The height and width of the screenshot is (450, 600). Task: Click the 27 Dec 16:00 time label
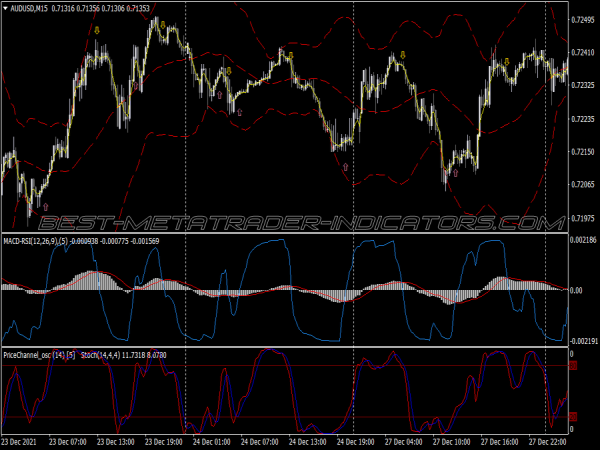coord(499,442)
